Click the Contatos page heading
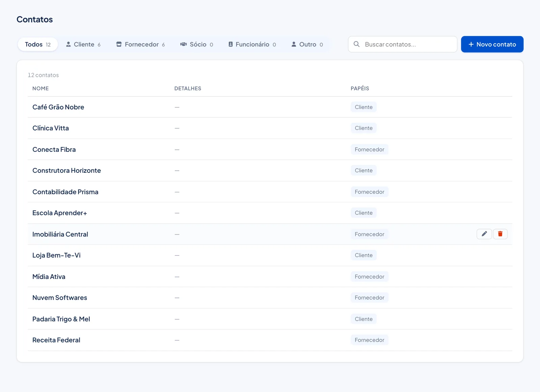 (x=35, y=20)
